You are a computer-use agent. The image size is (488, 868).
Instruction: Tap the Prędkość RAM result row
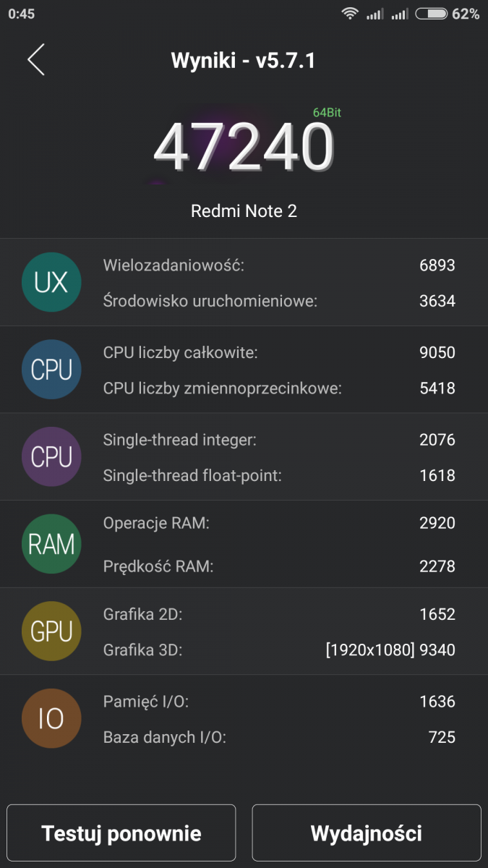279,566
